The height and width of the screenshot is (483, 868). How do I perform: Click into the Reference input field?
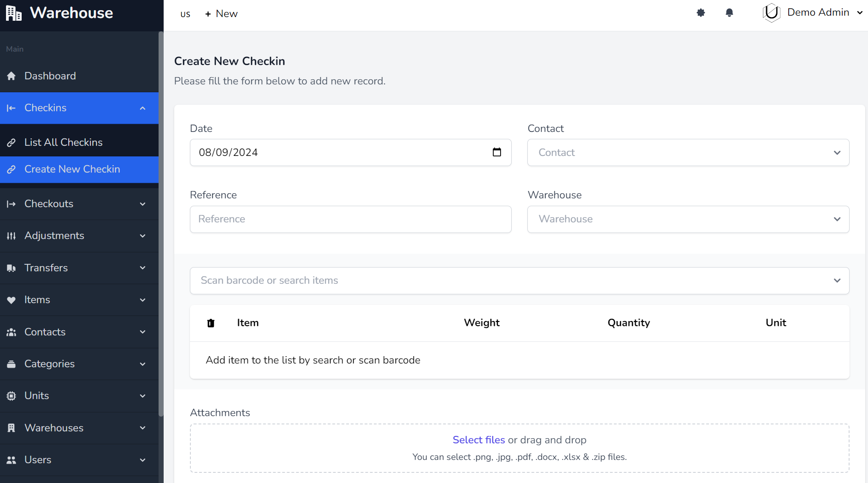(350, 219)
